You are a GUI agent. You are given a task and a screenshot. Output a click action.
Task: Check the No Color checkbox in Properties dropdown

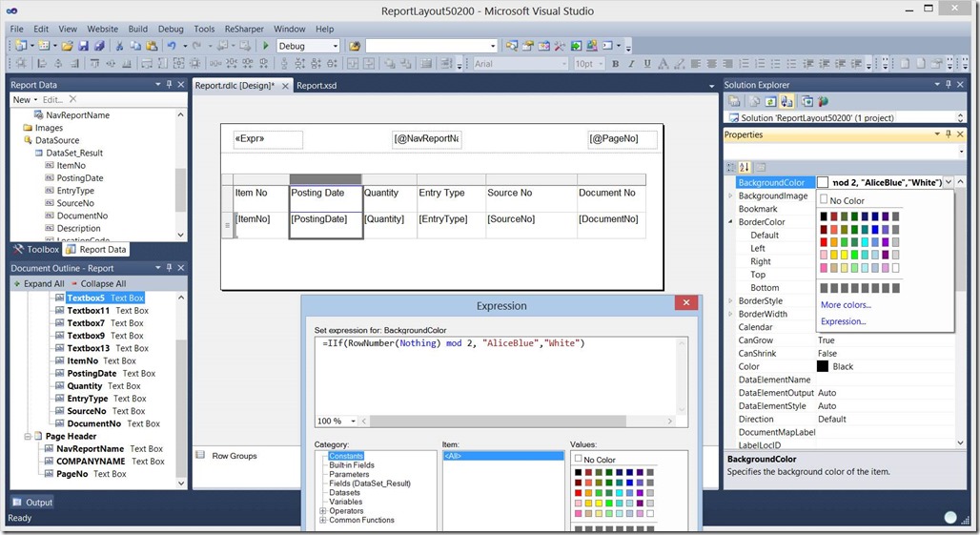[x=824, y=199]
